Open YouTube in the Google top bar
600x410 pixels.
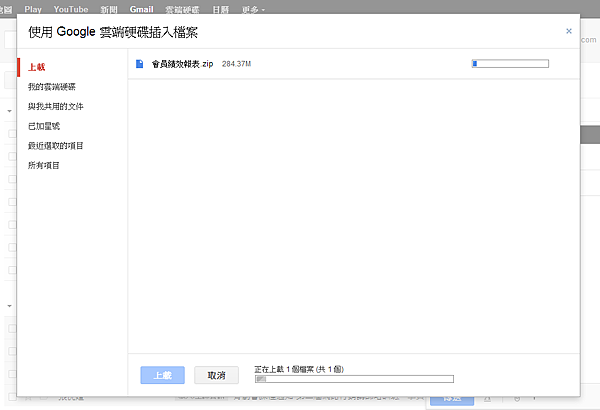71,9
